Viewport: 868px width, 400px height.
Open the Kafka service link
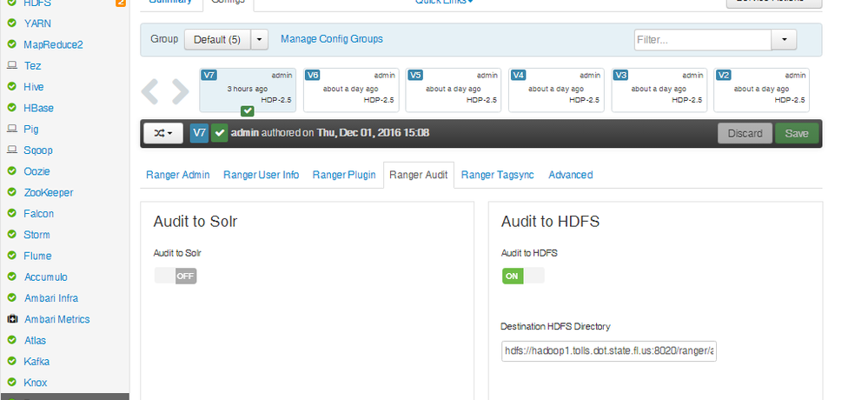pyautogui.click(x=36, y=362)
